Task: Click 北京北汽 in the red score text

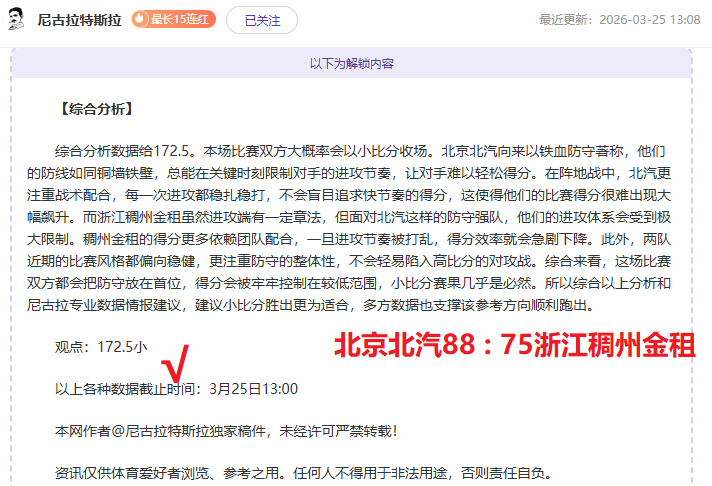Action: click(374, 346)
